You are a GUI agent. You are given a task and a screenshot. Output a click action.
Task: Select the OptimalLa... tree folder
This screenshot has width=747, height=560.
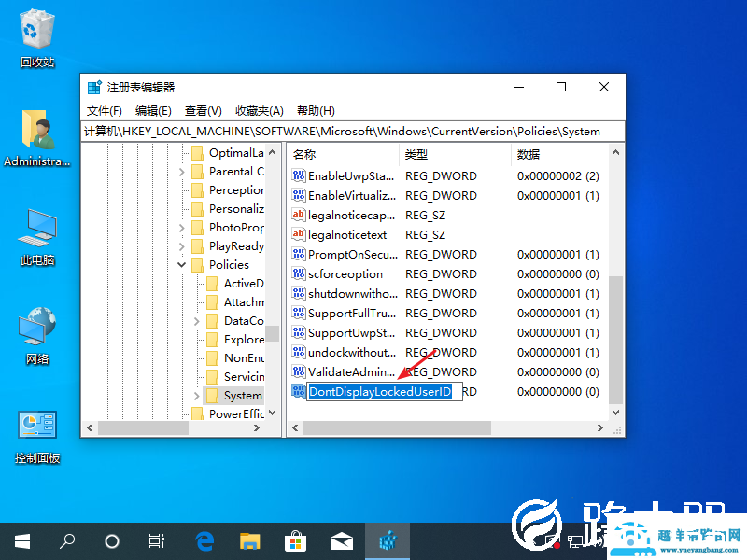228,153
